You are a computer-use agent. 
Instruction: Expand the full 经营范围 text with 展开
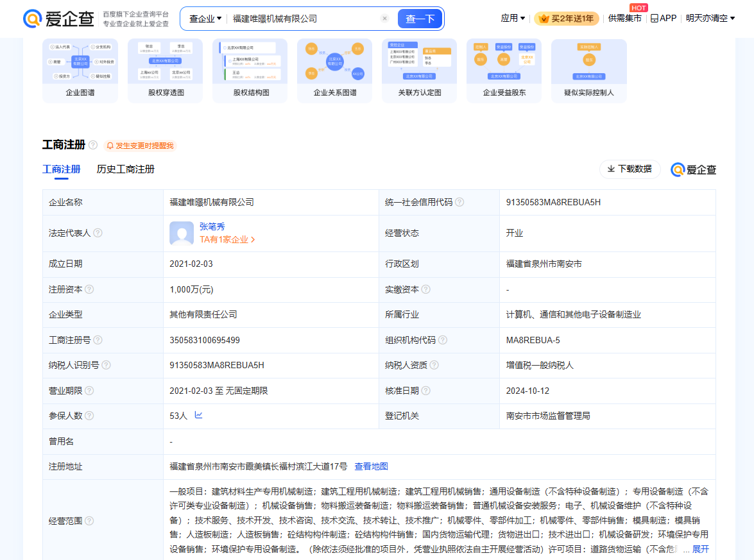(x=700, y=549)
